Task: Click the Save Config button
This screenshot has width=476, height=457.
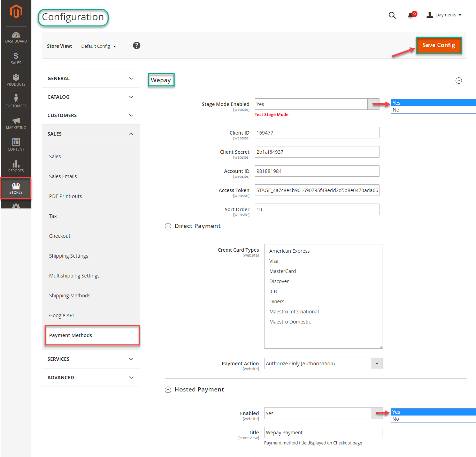Action: coord(438,45)
